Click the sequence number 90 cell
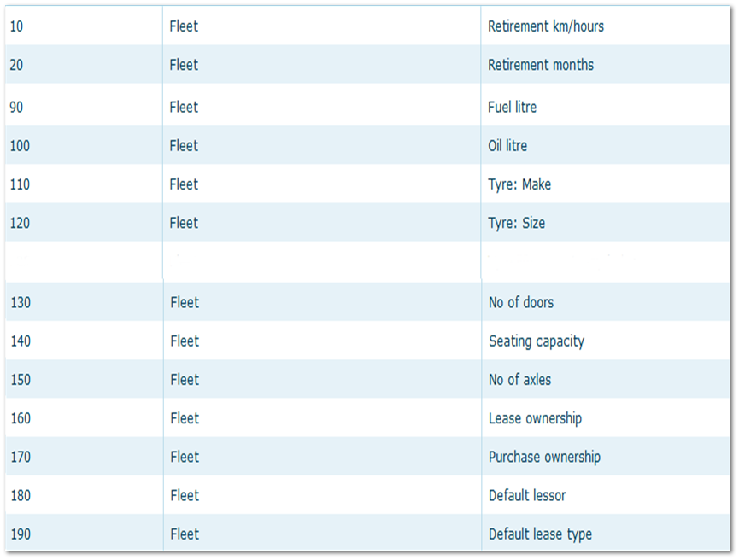The image size is (739, 560). (x=17, y=108)
